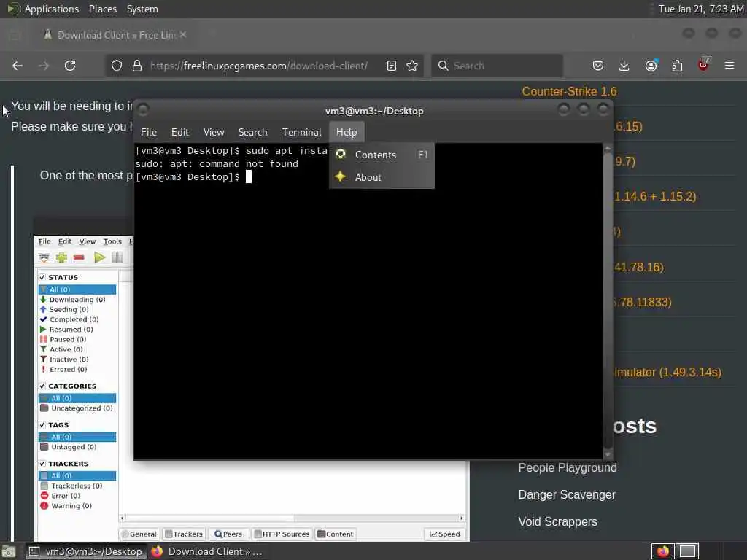
Task: Open the Trackers tab in qBittorrent image
Action: (x=184, y=534)
